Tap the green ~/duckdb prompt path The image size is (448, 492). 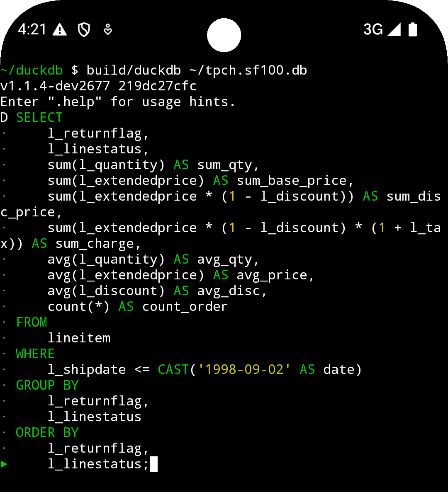[x=32, y=70]
